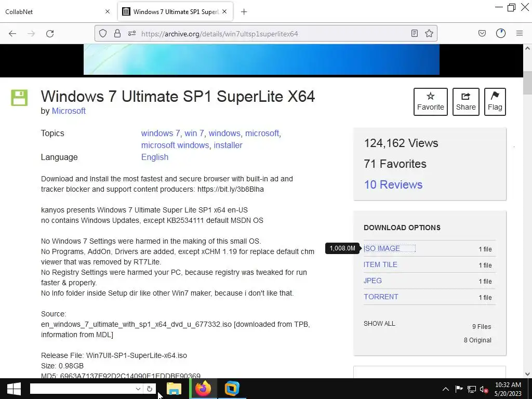Flag this archive item
This screenshot has width=532, height=399.
[495, 102]
